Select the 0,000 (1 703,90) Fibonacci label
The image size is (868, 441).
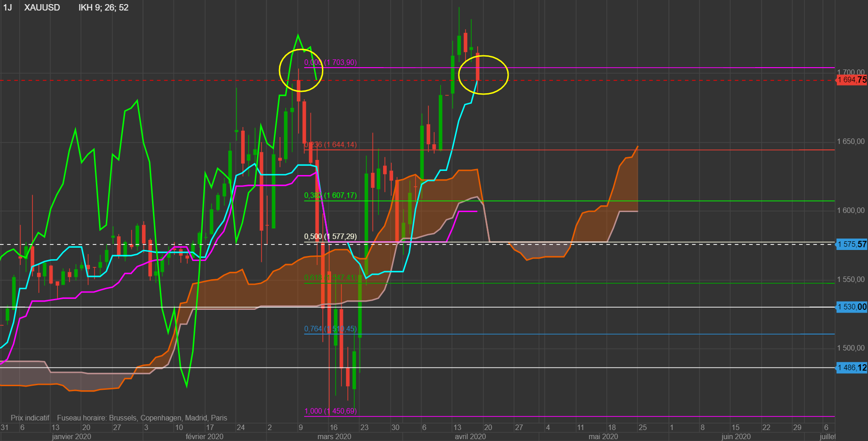point(330,62)
